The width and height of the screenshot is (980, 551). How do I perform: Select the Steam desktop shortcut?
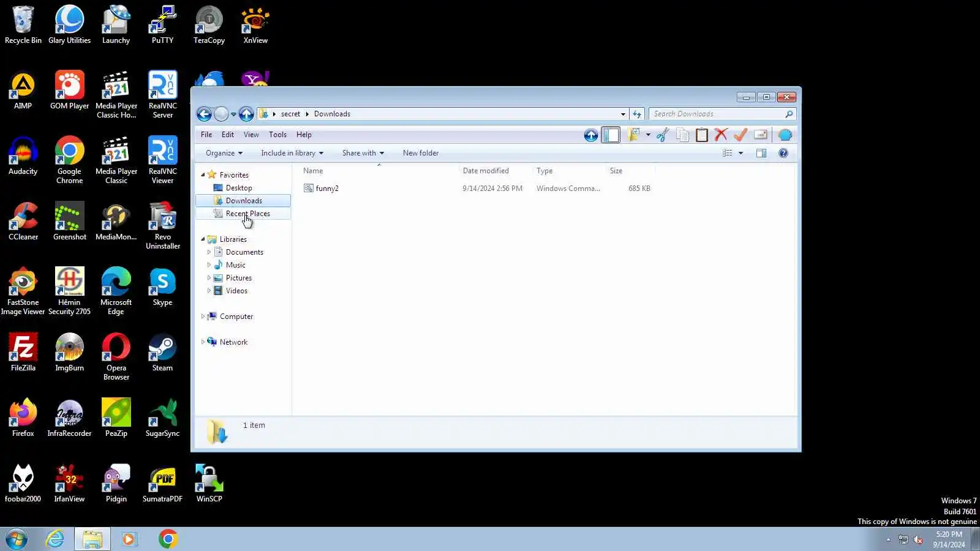point(162,353)
